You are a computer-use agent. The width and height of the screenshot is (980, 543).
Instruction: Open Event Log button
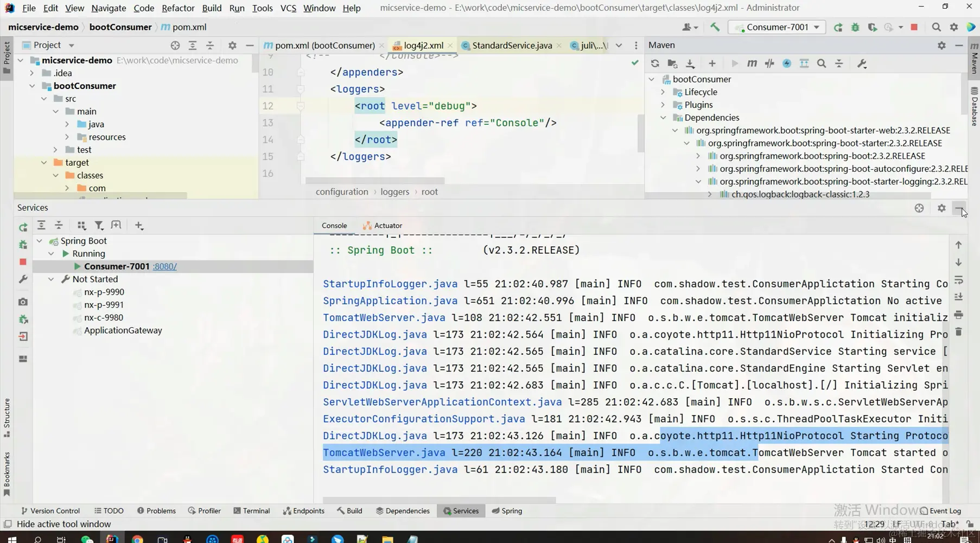tap(940, 511)
